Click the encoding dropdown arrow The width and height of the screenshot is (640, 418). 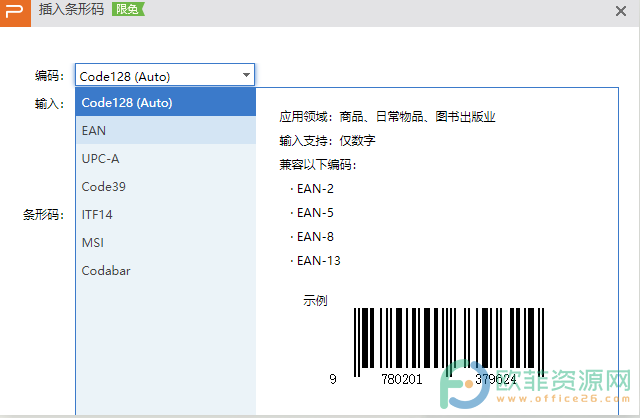pyautogui.click(x=246, y=75)
